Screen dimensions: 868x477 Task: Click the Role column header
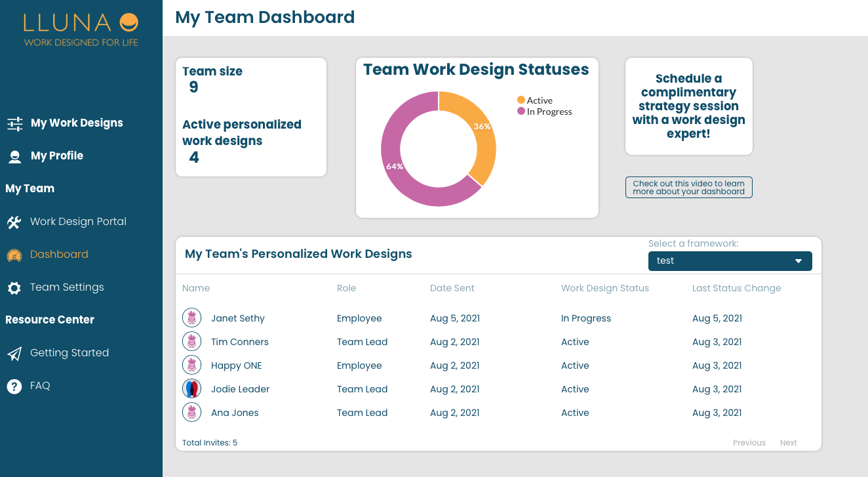pyautogui.click(x=346, y=288)
